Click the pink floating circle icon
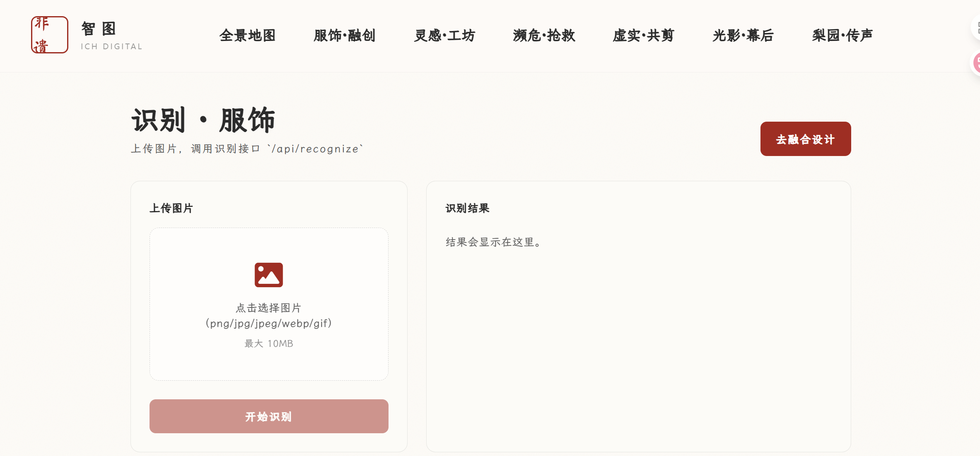 tap(976, 63)
